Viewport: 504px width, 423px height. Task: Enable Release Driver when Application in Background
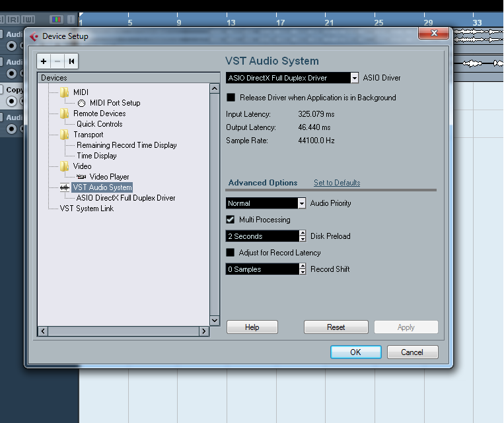pyautogui.click(x=231, y=98)
